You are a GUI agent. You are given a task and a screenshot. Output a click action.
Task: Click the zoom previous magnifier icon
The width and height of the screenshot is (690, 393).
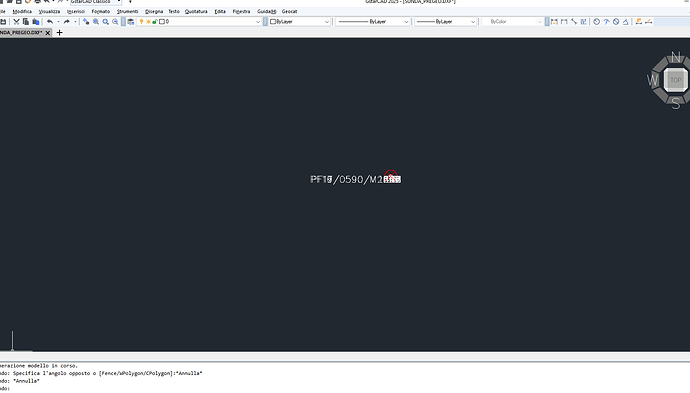click(x=115, y=22)
